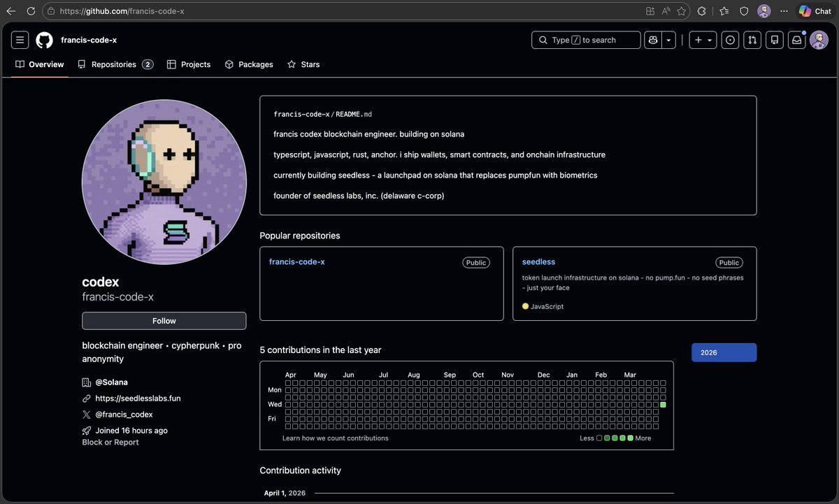The image size is (839, 504).
Task: Open the Pull requests icon in header
Action: [752, 40]
